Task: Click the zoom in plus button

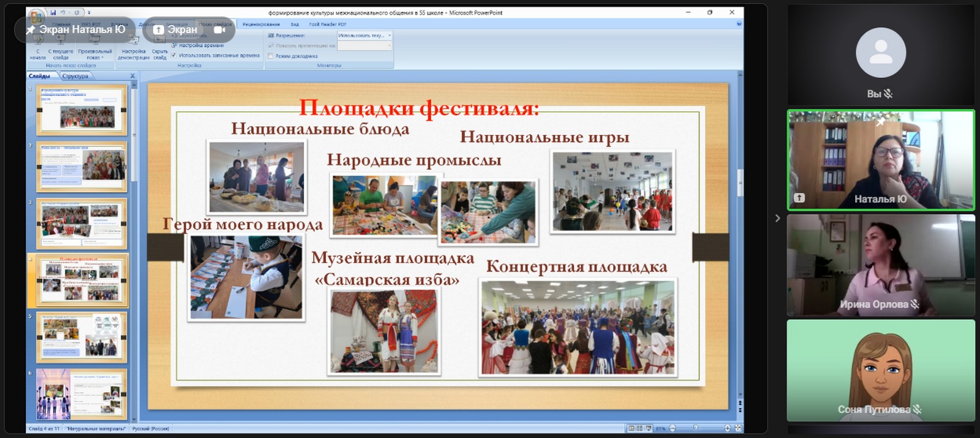Action: [x=727, y=428]
